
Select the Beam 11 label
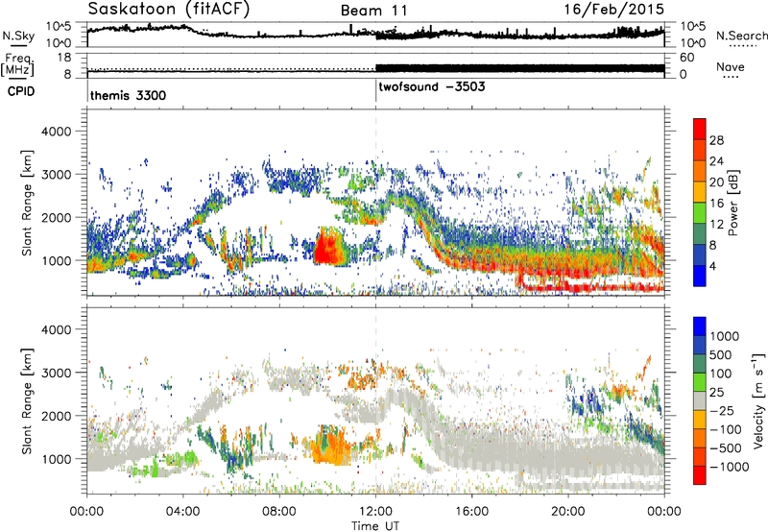[374, 11]
